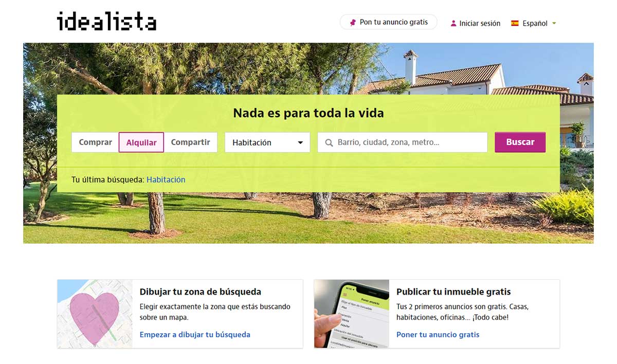Screen dimensions: 617x364
Task: Select the Comprar option
Action: 95,142
